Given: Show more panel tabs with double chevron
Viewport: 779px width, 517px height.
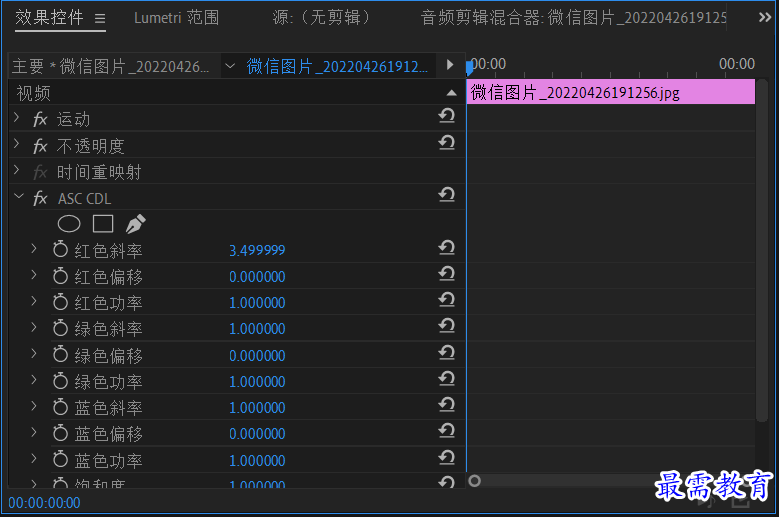Looking at the screenshot, I should (765, 18).
